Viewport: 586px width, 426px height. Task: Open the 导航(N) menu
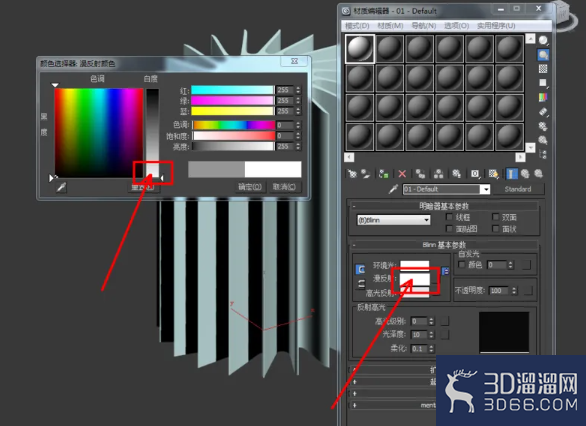pos(424,26)
